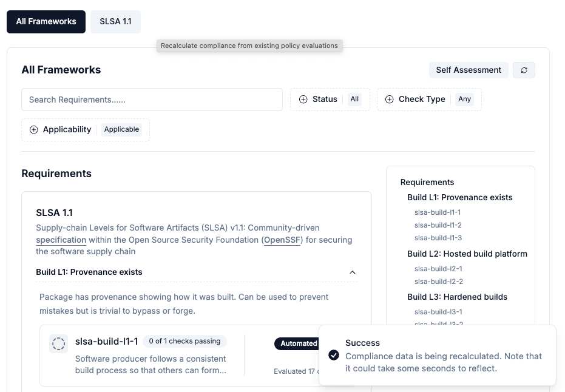Switch to the All Frameworks tab
Screen dimensions: 565x392
(46, 22)
